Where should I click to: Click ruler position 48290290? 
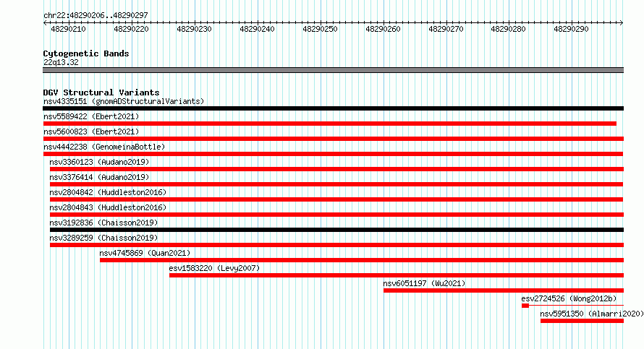pos(571,29)
